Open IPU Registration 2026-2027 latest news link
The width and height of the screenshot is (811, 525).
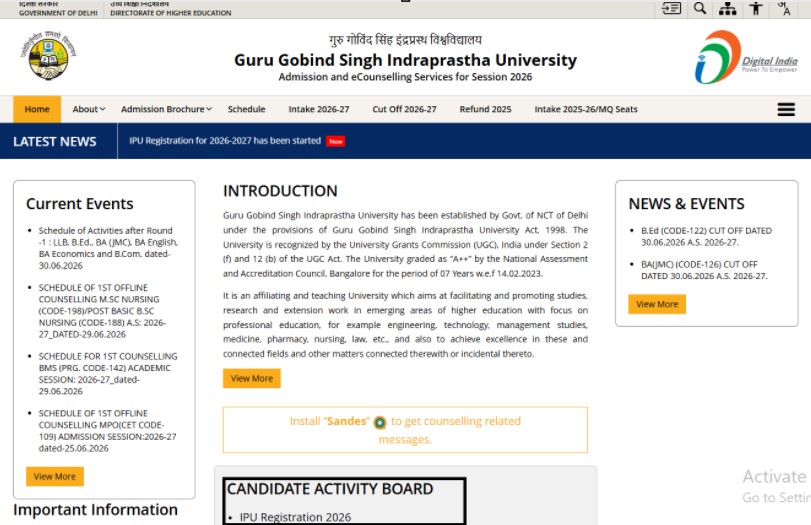(x=225, y=141)
